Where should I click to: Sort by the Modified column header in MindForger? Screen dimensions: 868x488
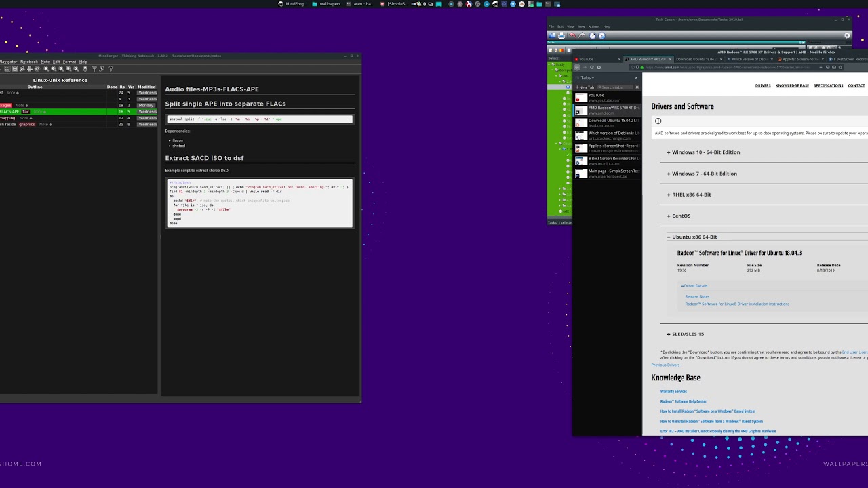pyautogui.click(x=146, y=87)
